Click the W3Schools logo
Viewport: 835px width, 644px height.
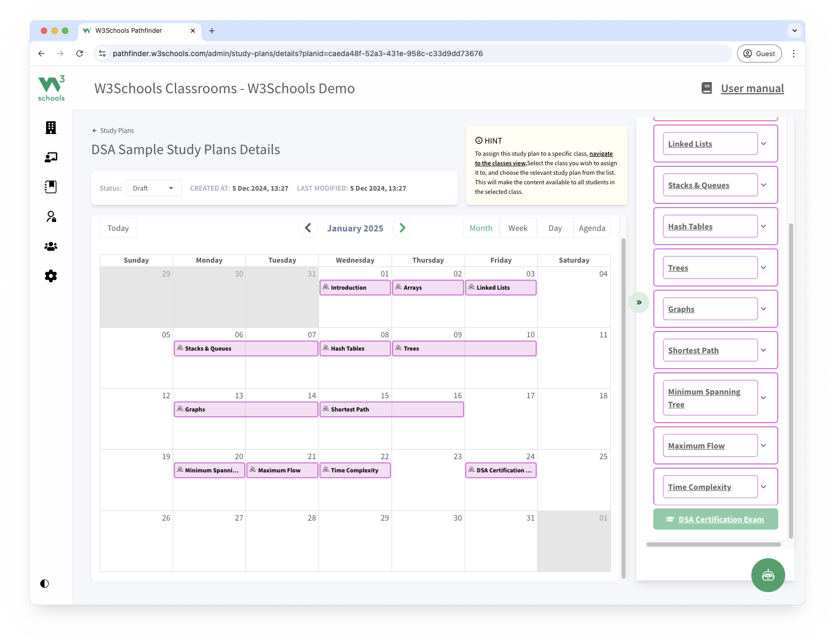pos(51,88)
